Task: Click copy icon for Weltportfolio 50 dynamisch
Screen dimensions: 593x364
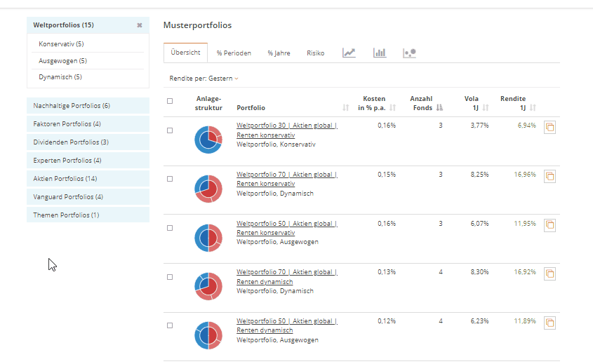Action: pos(550,323)
